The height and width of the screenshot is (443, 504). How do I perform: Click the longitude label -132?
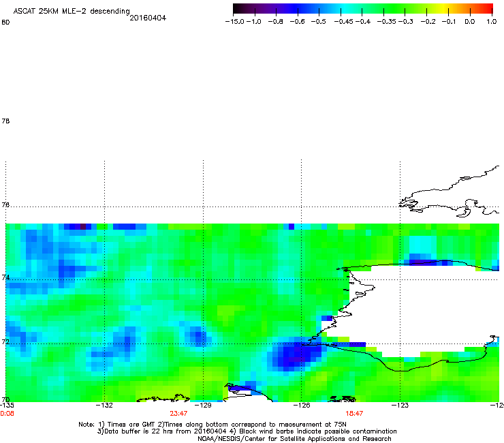[104, 406]
